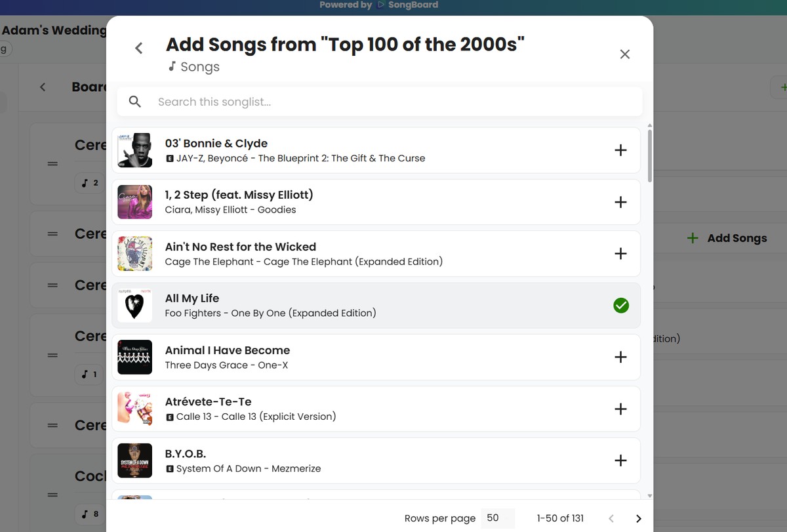Click Animal I Have Become title

click(x=228, y=350)
